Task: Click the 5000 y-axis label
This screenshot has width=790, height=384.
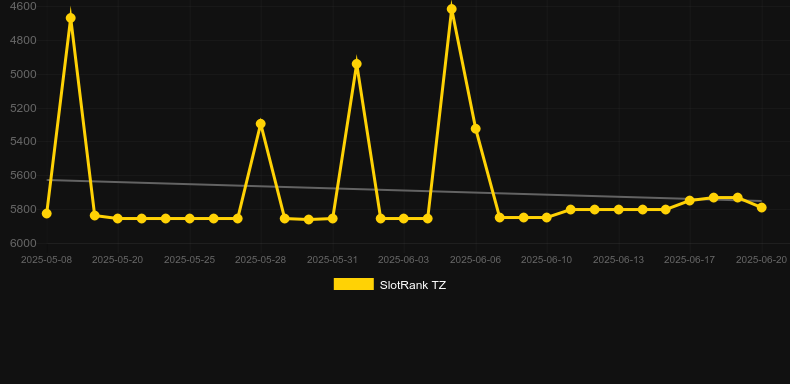Action: click(23, 74)
